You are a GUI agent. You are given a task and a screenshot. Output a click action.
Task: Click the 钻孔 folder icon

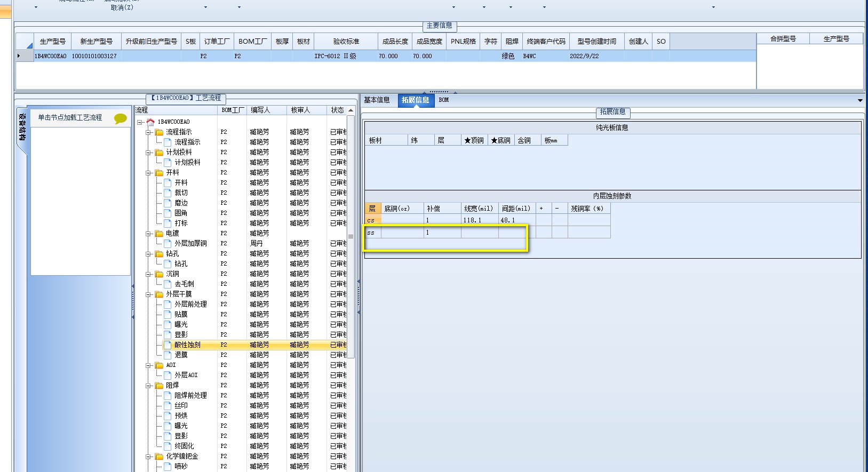[x=159, y=254]
